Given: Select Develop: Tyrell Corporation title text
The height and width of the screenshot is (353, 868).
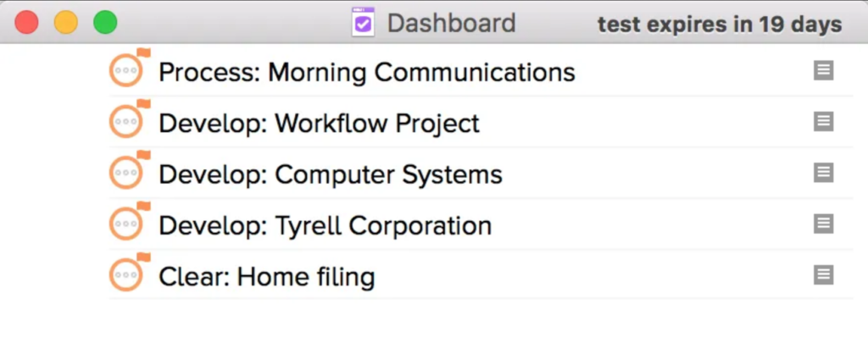Looking at the screenshot, I should (x=325, y=226).
